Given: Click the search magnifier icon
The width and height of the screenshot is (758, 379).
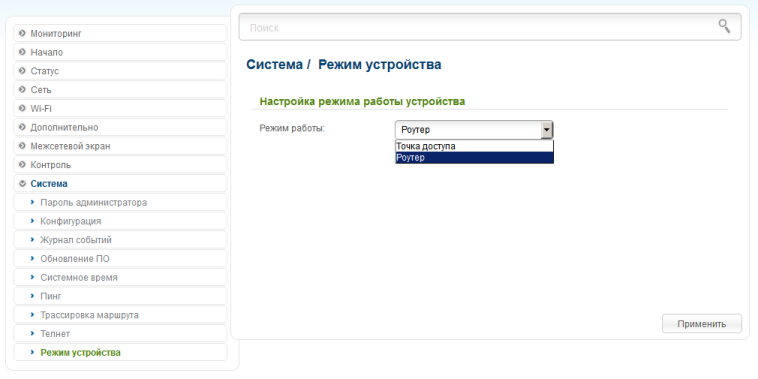Looking at the screenshot, I should (x=724, y=26).
